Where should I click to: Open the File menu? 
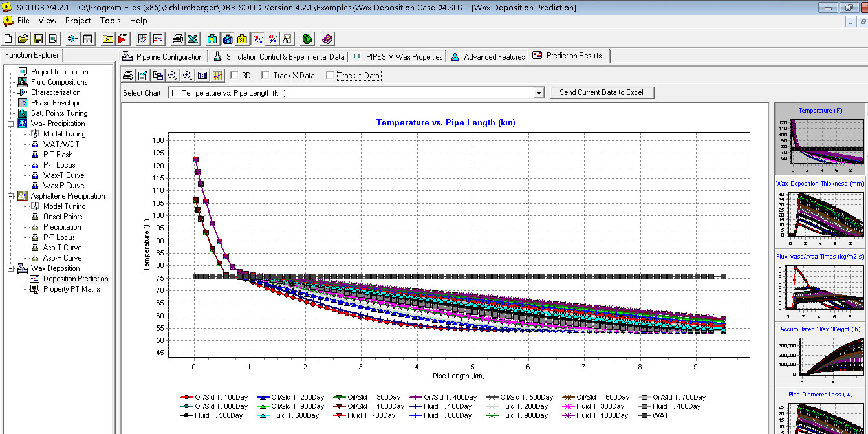pos(23,21)
